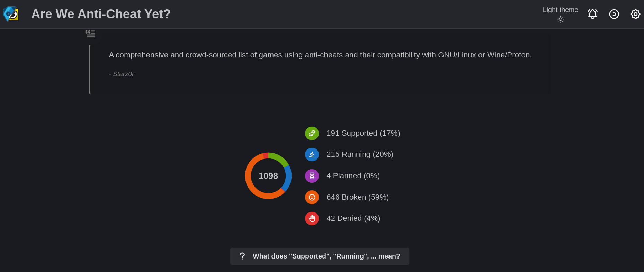Select the purple Planned status icon

(312, 176)
